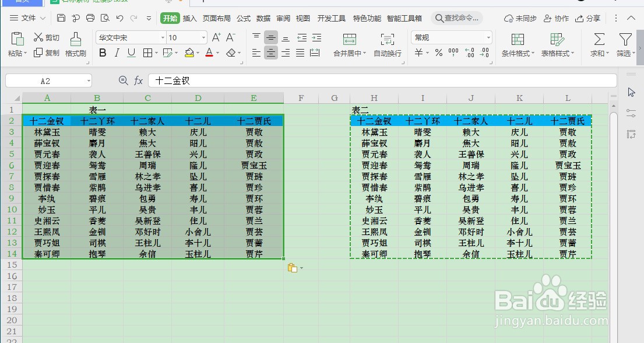Increase font size with large A

pos(216,37)
